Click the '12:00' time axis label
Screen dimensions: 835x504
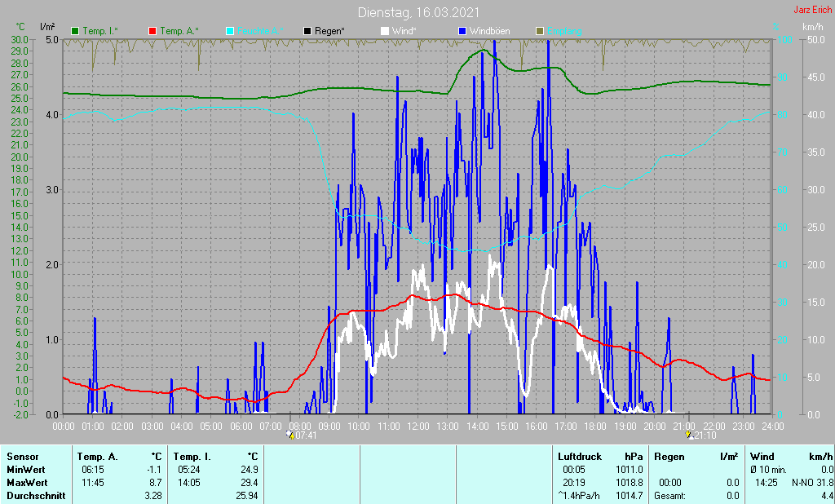tap(418, 427)
